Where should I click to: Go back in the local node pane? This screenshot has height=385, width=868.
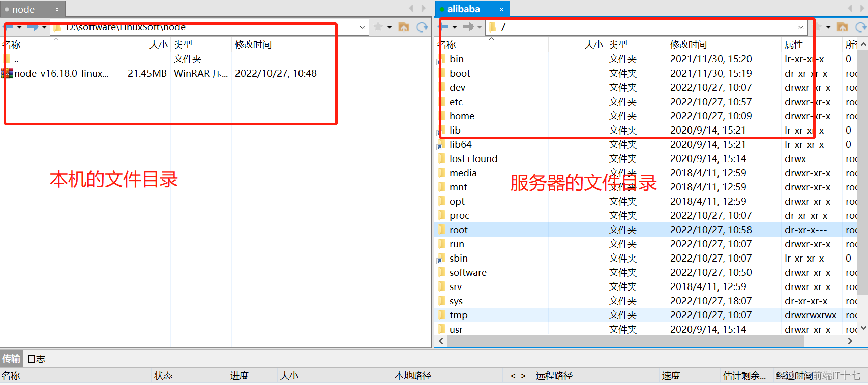(8, 27)
